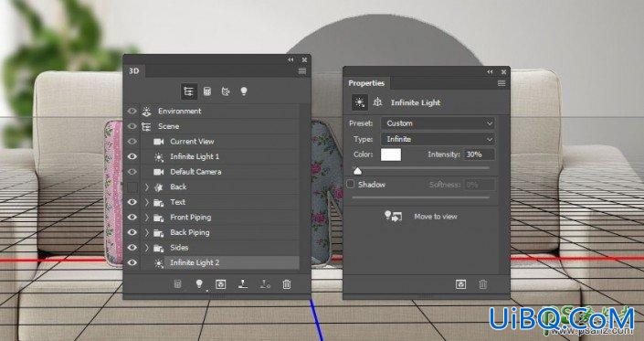Click the Intensity 30% field
The width and height of the screenshot is (644, 341).
pyautogui.click(x=480, y=155)
